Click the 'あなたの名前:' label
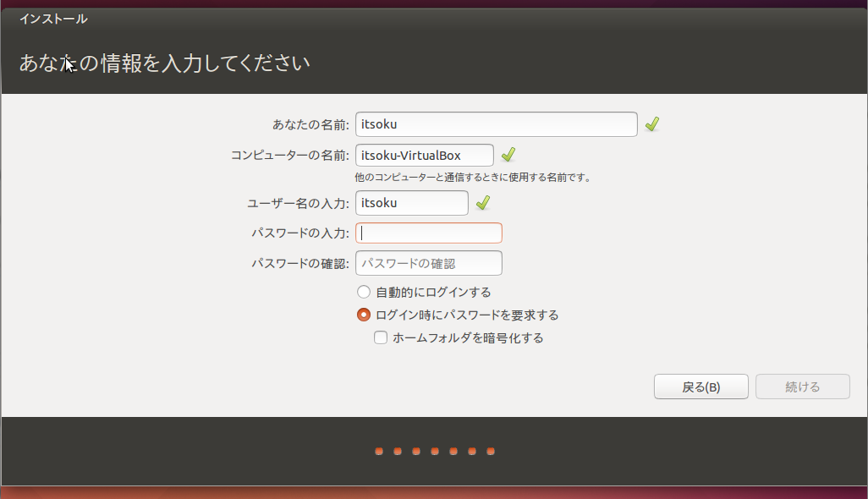 tap(310, 125)
